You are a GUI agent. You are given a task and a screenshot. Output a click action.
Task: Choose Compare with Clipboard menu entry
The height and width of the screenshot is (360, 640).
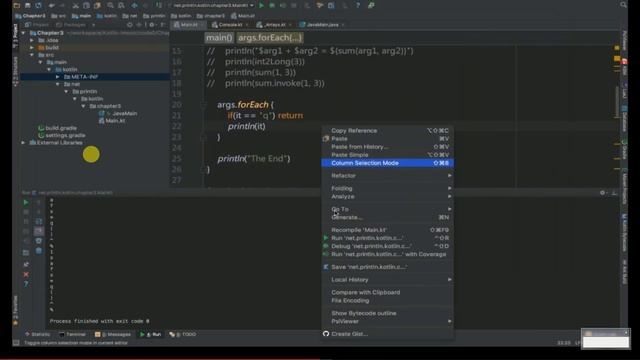pos(388,292)
